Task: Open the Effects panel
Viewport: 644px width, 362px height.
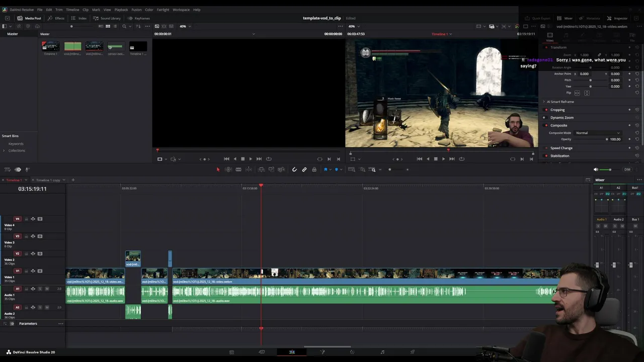Action: click(56, 18)
